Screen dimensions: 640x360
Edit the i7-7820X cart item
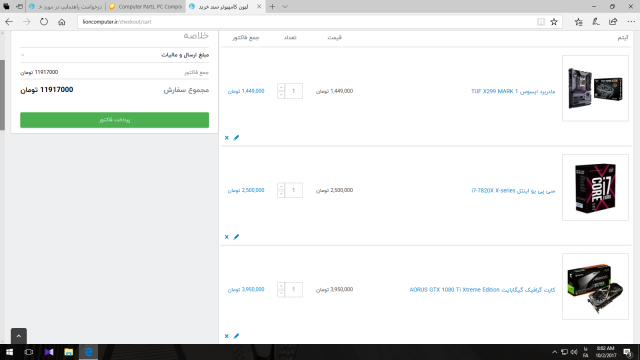click(x=236, y=237)
